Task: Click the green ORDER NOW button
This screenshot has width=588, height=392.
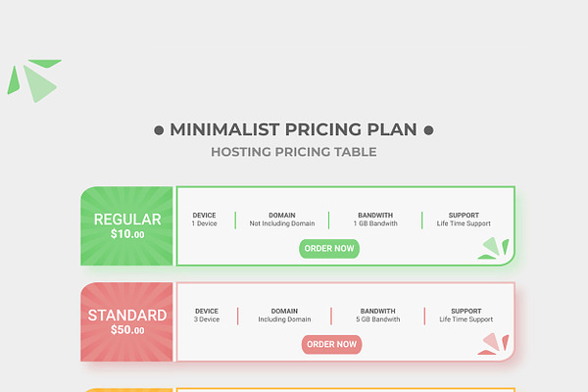Action: tap(329, 248)
